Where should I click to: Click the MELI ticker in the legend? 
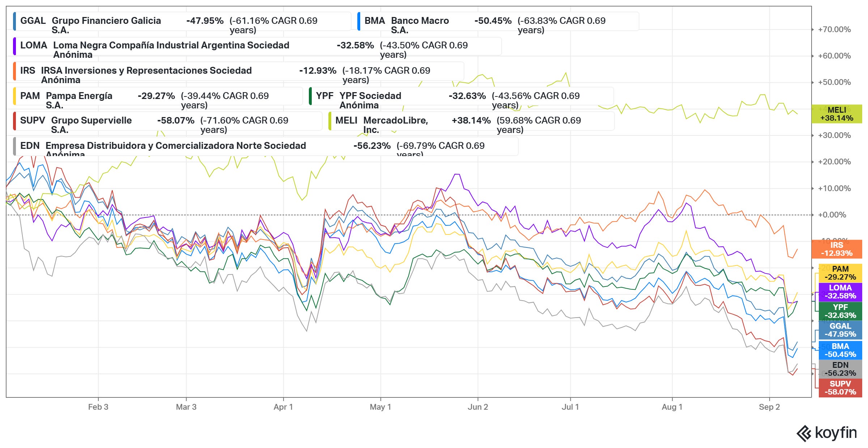pos(346,120)
